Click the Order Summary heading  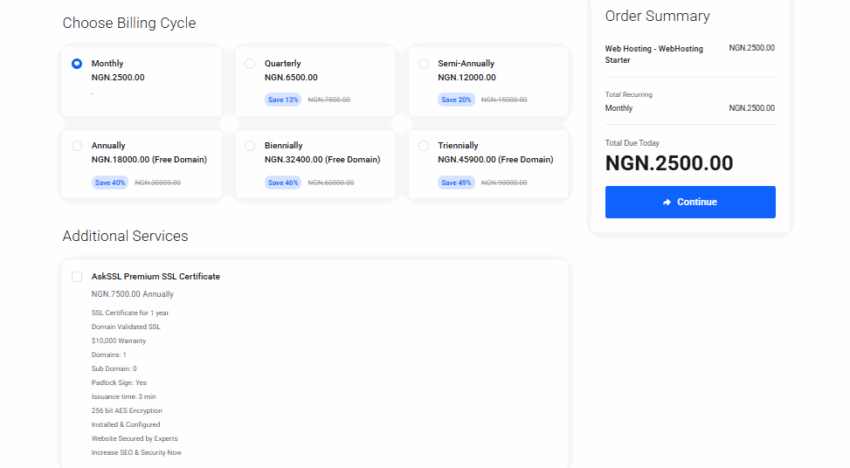tap(658, 16)
